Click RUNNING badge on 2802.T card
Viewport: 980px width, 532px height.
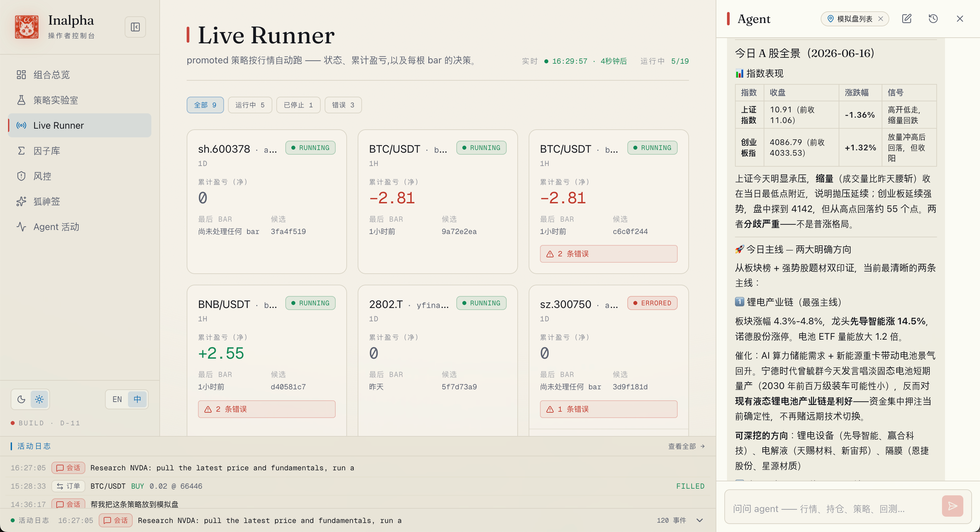pyautogui.click(x=481, y=303)
